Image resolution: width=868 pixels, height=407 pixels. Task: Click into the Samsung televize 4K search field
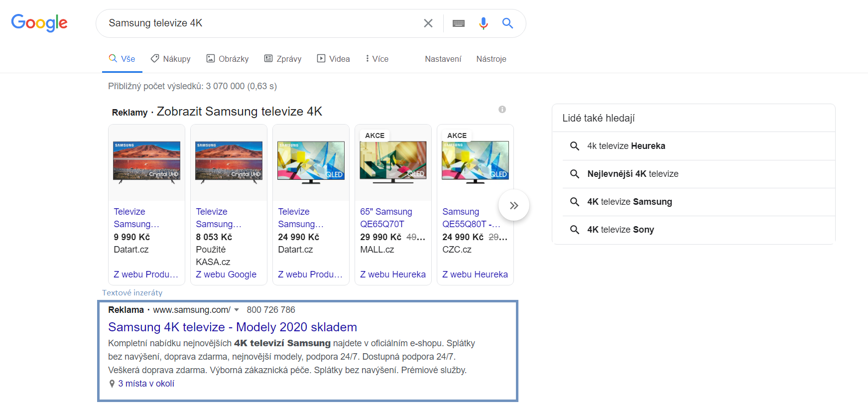pos(259,23)
